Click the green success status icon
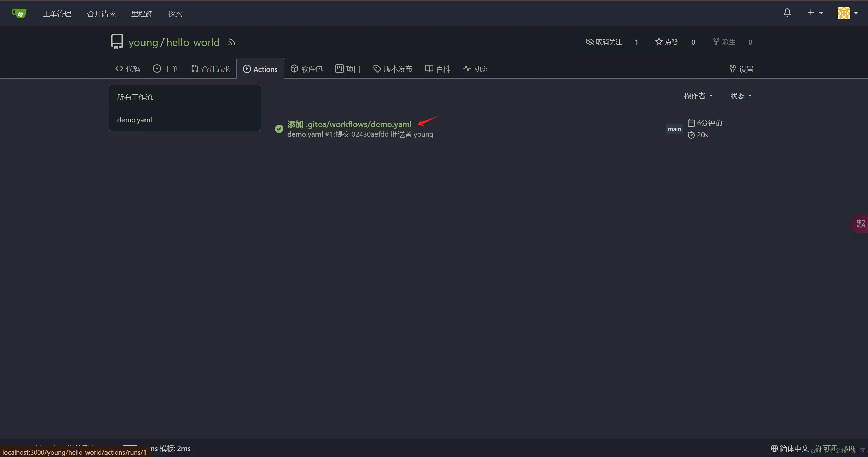868x457 pixels. pos(279,129)
